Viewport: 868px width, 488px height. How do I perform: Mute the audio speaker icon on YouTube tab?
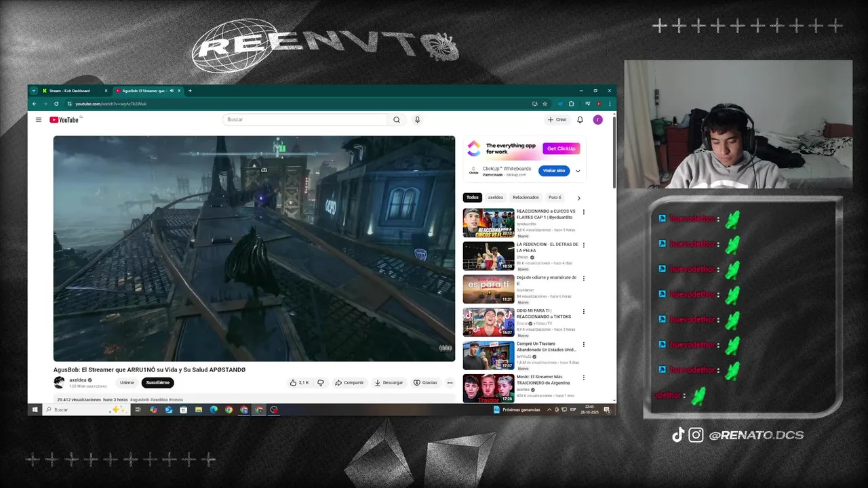172,91
